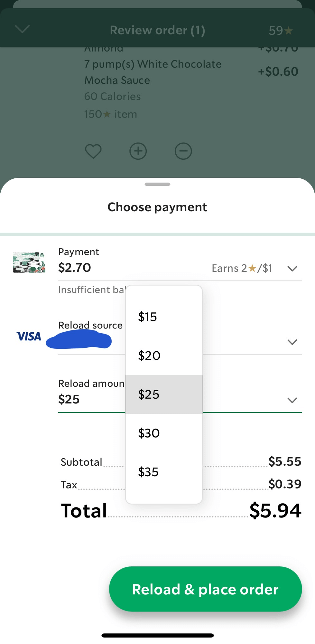Select the $30 reload amount option
Image resolution: width=315 pixels, height=644 pixels.
tap(148, 433)
